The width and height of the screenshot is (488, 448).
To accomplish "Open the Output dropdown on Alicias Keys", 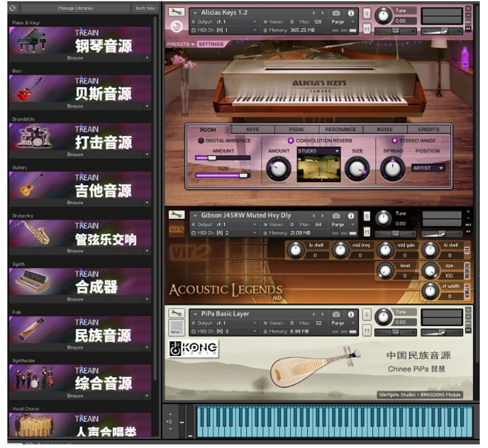I will [224, 22].
